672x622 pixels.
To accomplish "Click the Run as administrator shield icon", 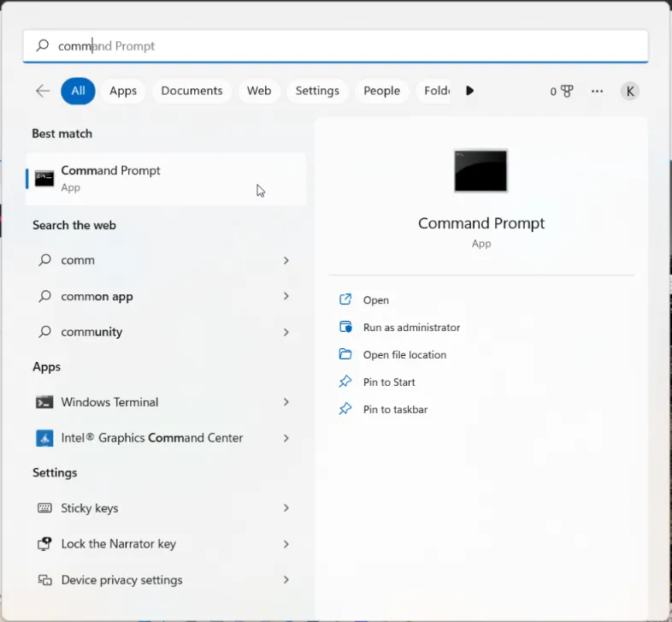I will pos(345,327).
